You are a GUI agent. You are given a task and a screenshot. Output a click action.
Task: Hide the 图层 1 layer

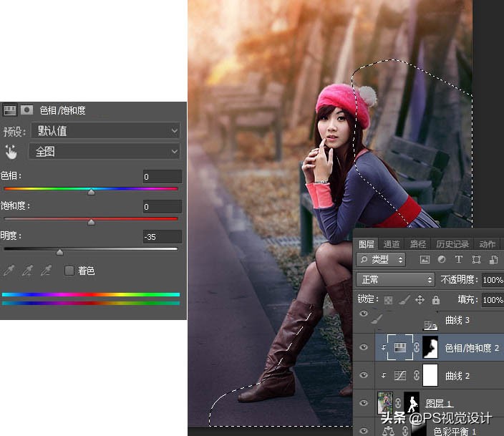[364, 402]
